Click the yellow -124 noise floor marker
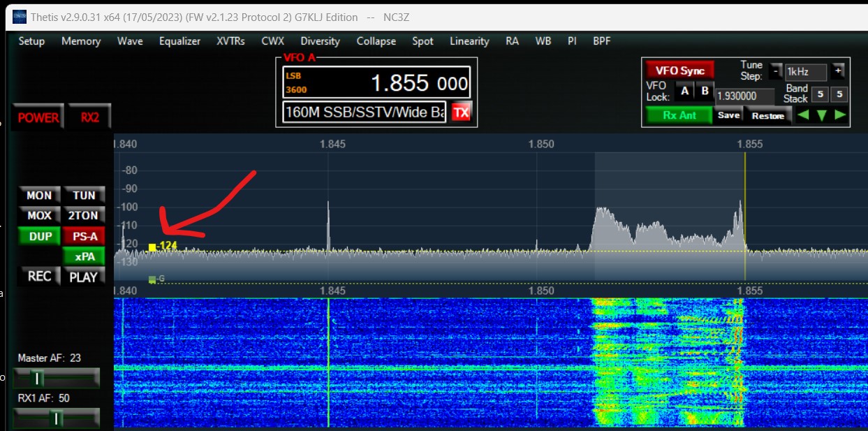 click(x=152, y=247)
